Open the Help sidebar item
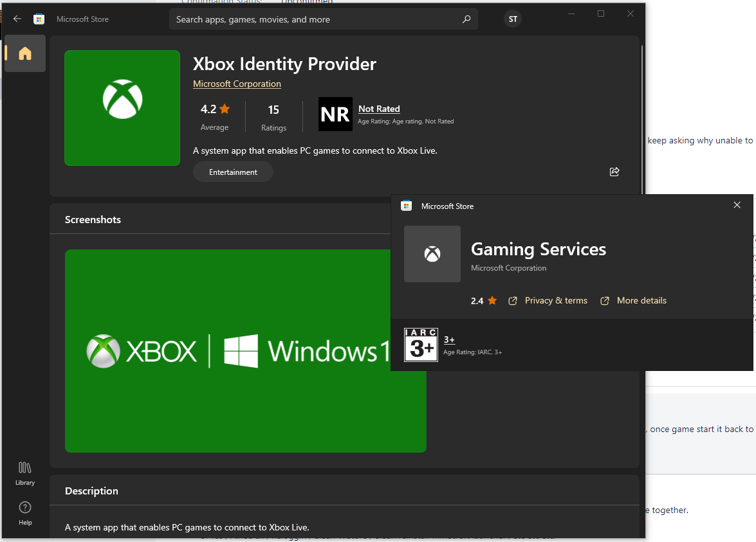756x542 pixels. click(x=25, y=514)
